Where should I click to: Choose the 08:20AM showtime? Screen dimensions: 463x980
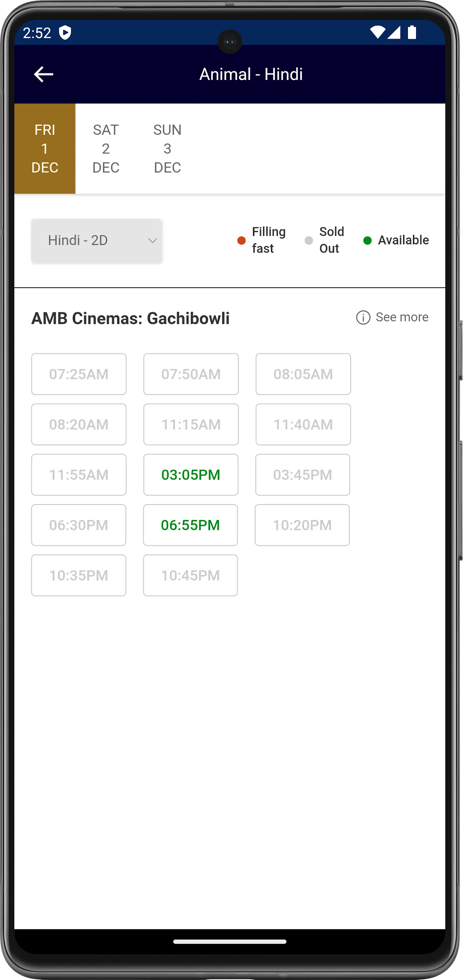(x=79, y=425)
